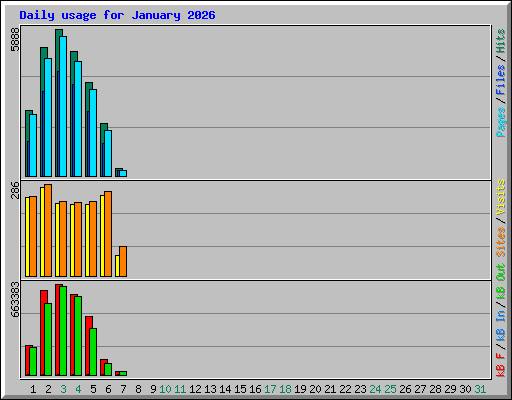Click day 4 on the x-axis

(78, 389)
